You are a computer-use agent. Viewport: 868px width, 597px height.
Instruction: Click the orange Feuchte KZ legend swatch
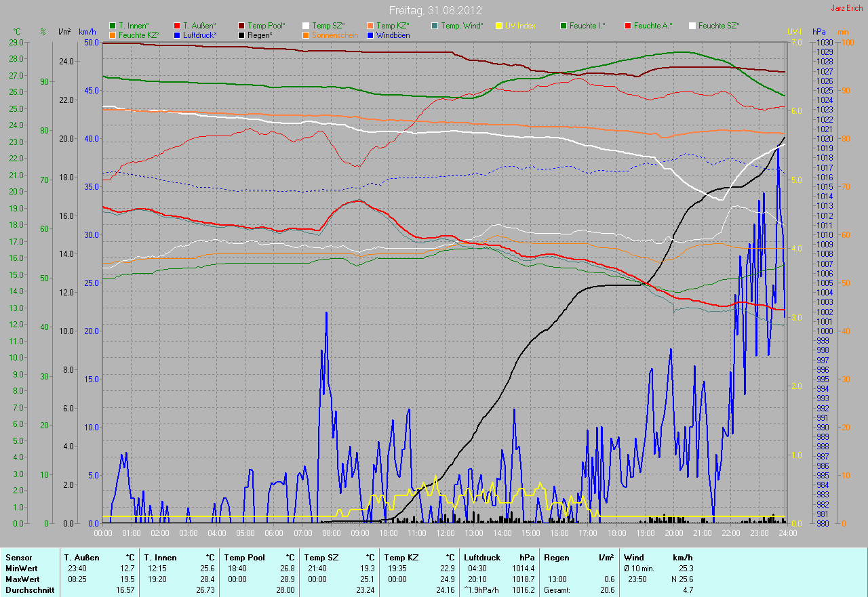tap(113, 35)
